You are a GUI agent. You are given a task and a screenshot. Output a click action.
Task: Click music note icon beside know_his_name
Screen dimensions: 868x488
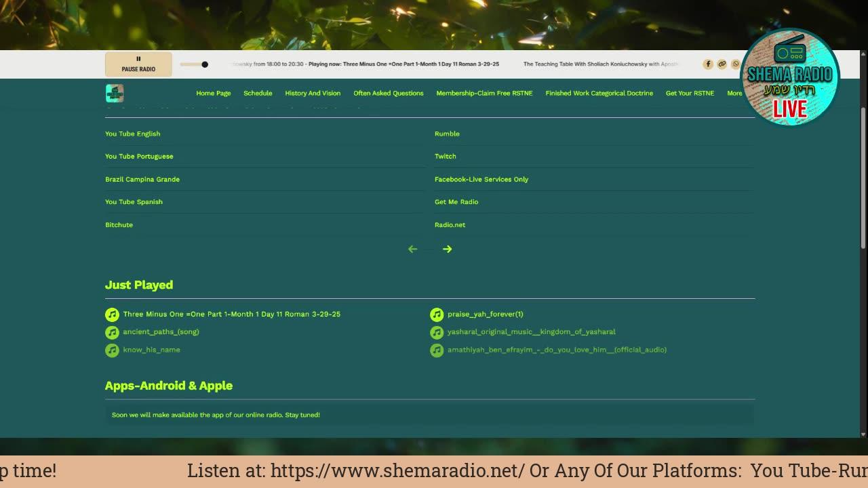[112, 350]
